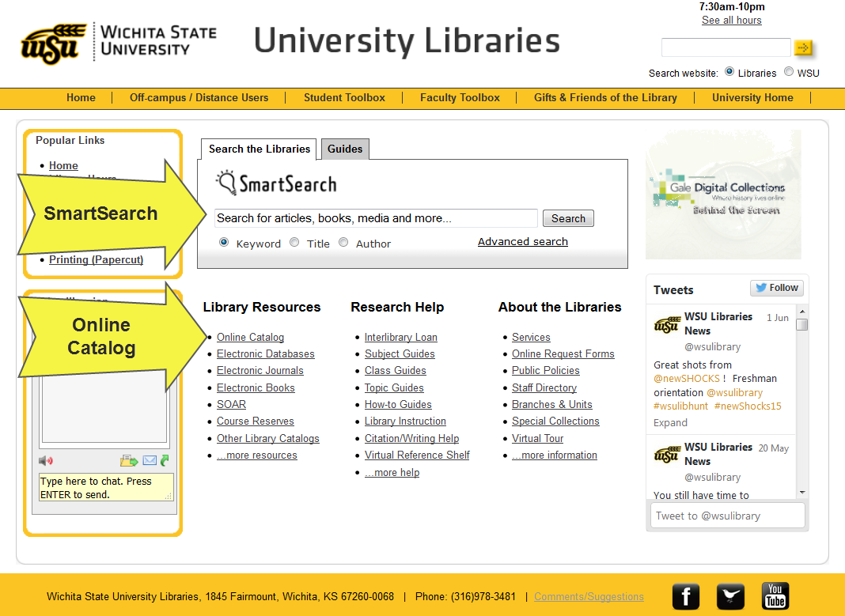Open the email chat transcript icon
Viewport: 845px width, 616px height.
pyautogui.click(x=151, y=459)
